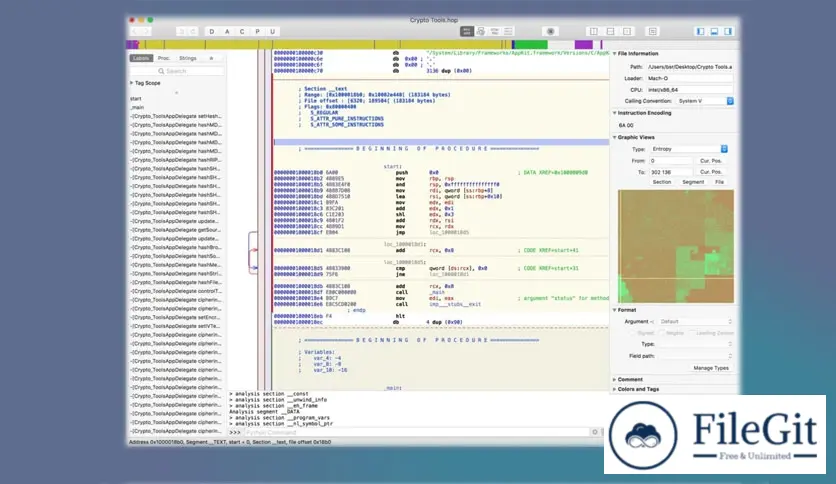
Task: Select the Crypto_ToolsAppDelegate setHash label
Action: click(x=176, y=116)
